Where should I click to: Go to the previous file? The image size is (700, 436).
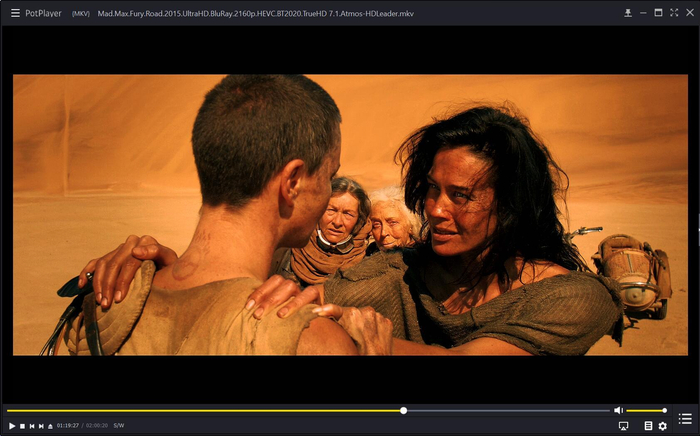(x=32, y=426)
